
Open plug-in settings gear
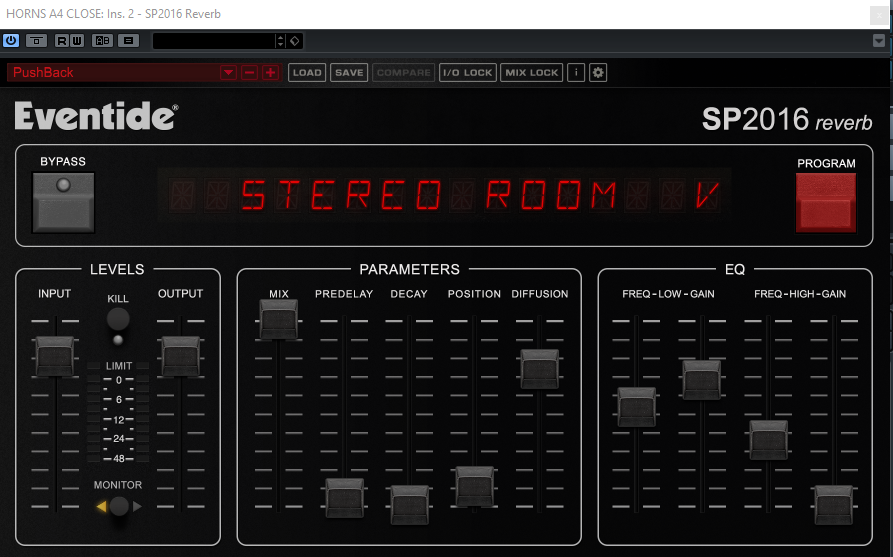[598, 72]
